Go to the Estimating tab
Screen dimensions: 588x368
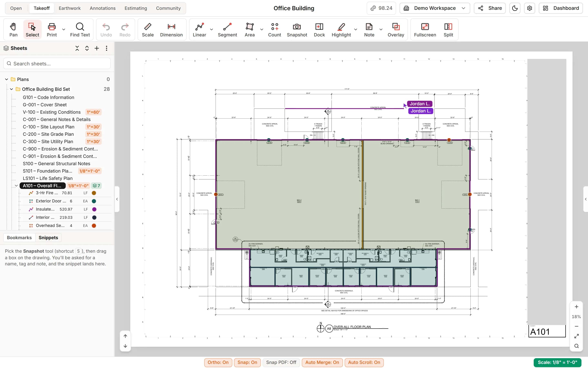click(x=136, y=8)
